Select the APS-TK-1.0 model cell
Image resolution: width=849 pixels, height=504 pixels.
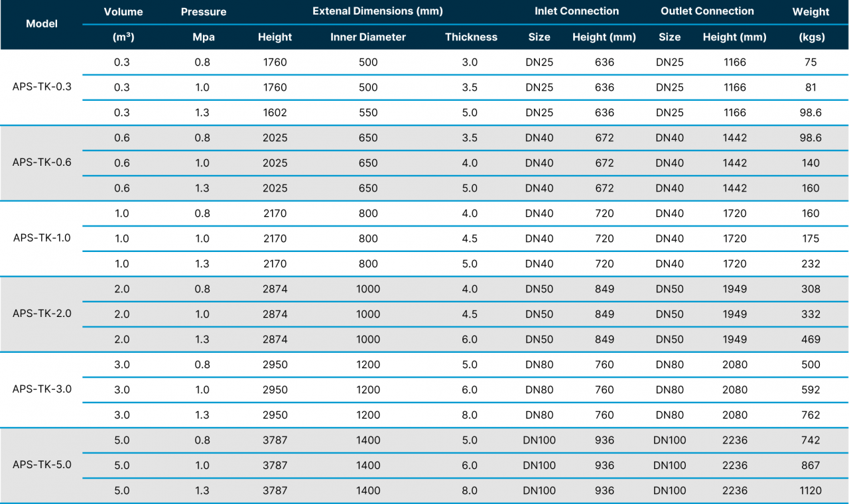click(42, 238)
